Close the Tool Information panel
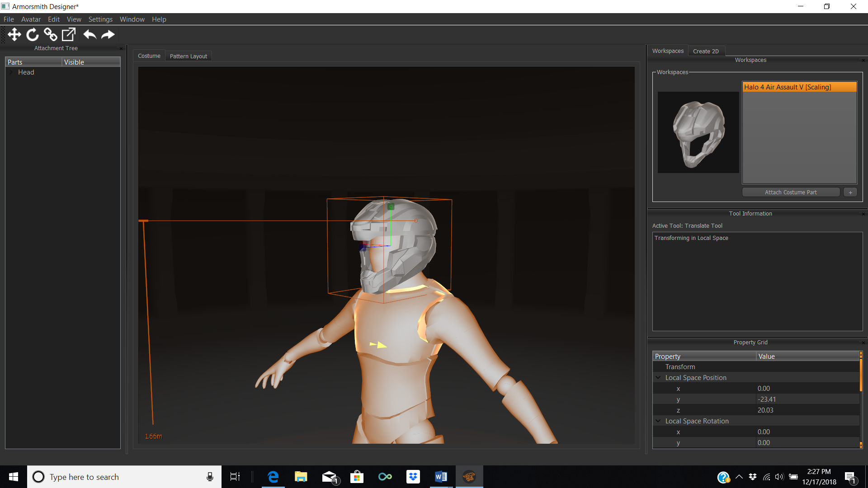Image resolution: width=868 pixels, height=488 pixels. tap(863, 214)
